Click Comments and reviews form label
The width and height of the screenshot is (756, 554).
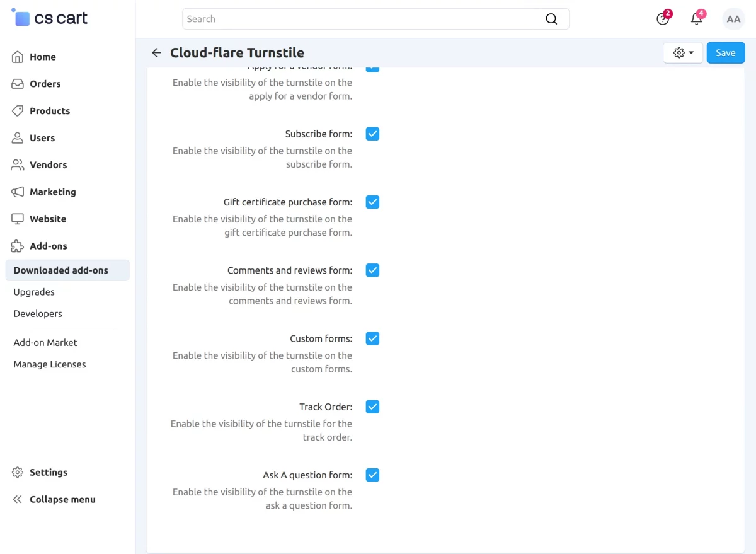290,270
